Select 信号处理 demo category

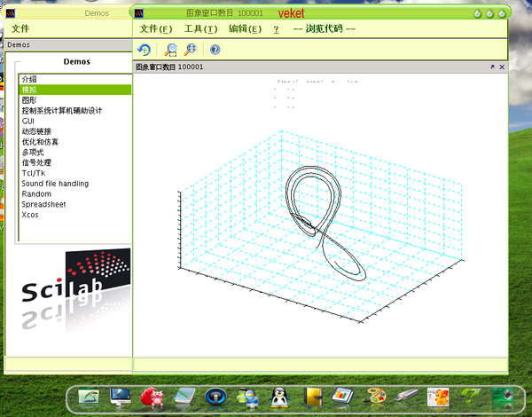coord(37,162)
